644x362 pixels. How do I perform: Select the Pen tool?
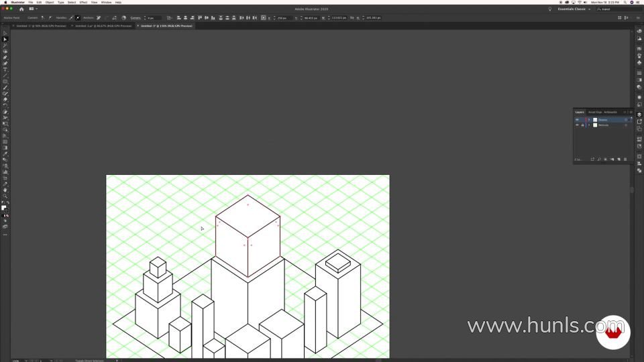(5, 58)
